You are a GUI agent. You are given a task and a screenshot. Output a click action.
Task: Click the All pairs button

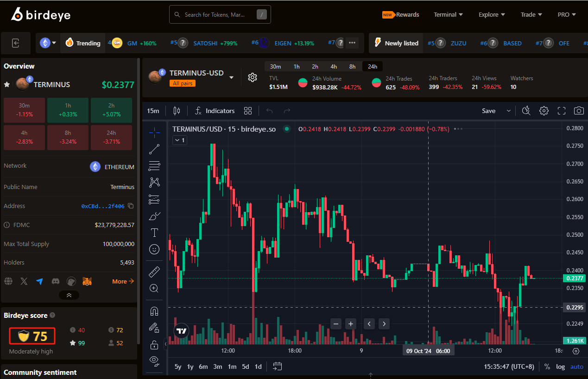(x=182, y=83)
